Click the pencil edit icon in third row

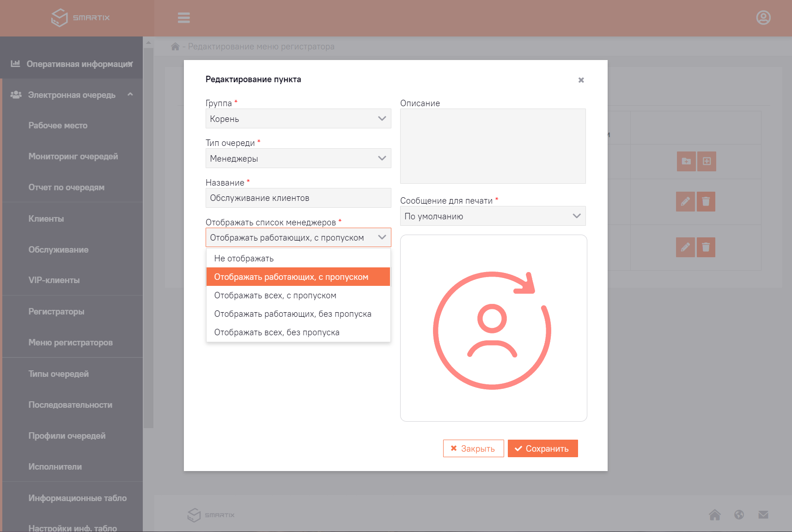click(685, 247)
